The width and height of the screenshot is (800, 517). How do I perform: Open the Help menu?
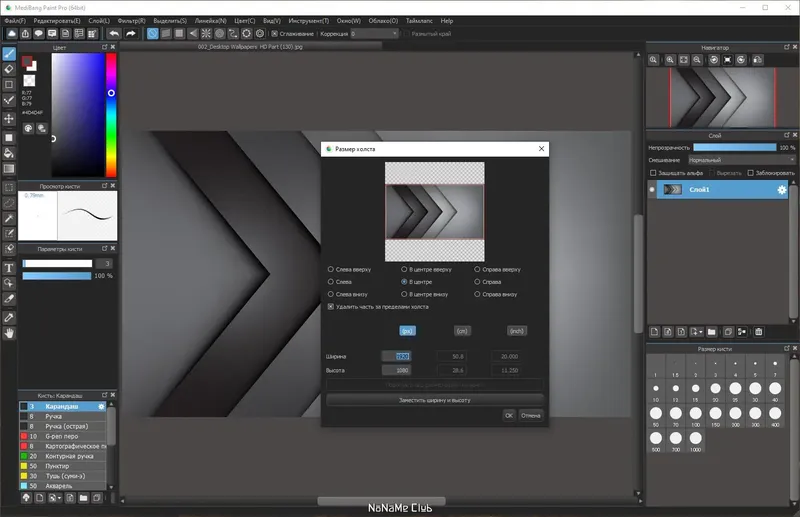447,21
